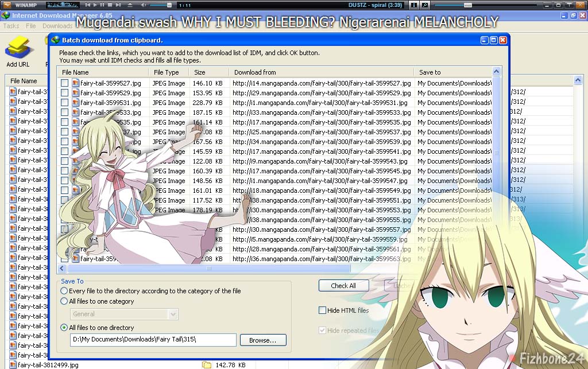This screenshot has height=369, width=588.
Task: Check the box in the 122.08 KB row
Action: click(x=64, y=161)
